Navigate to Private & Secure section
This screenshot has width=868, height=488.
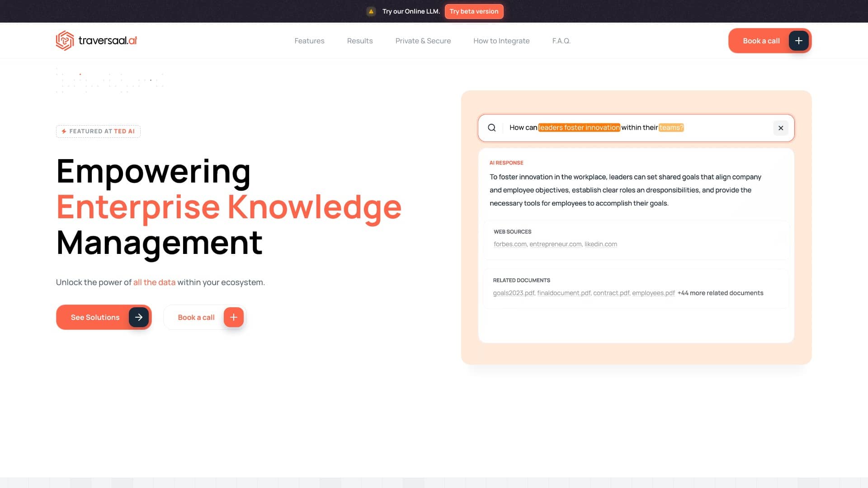pyautogui.click(x=423, y=41)
